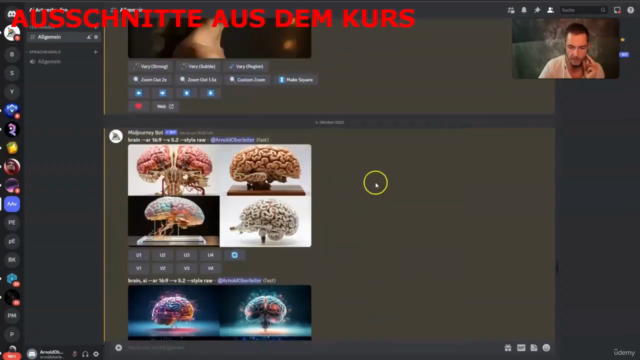Upscale image with U4
This screenshot has width=640, height=360.
point(211,255)
